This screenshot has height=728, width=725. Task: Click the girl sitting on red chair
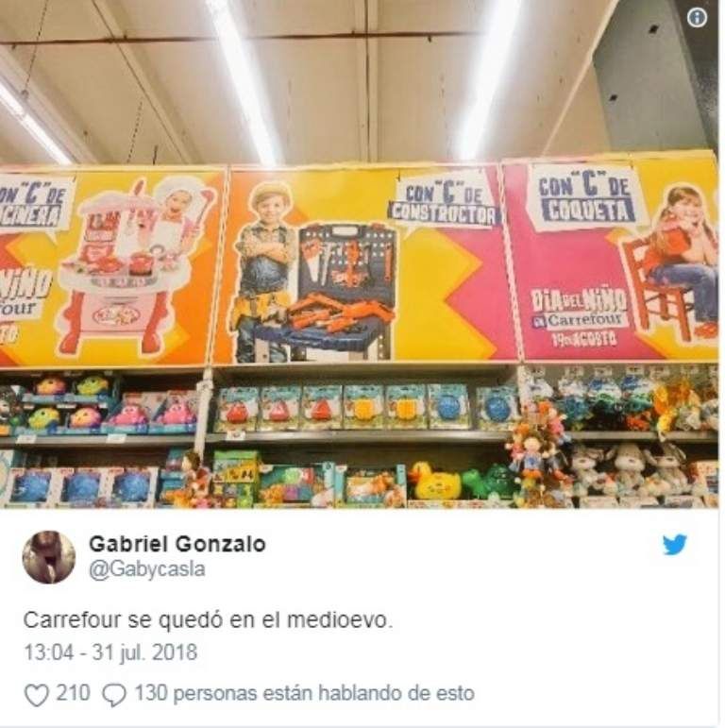(671, 262)
